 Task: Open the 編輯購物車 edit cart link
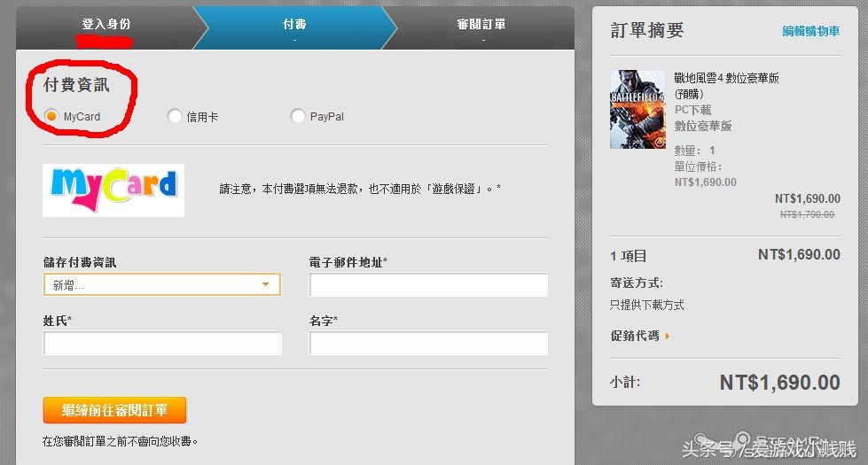[811, 31]
